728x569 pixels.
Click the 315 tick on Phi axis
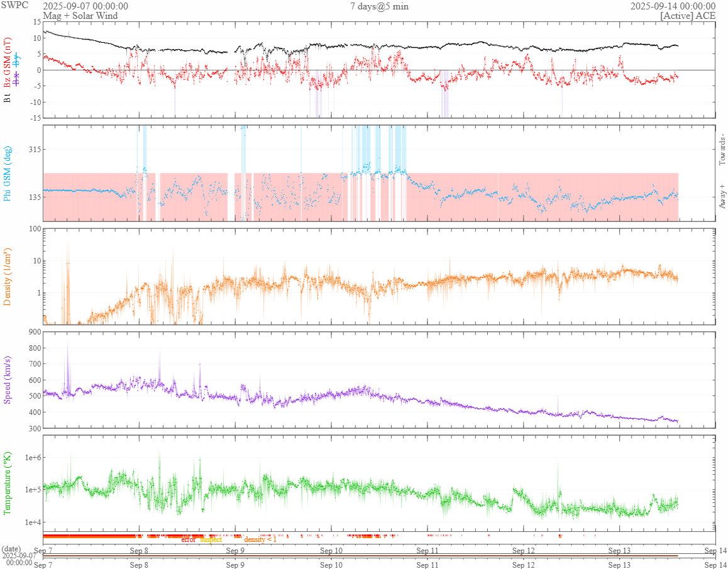(x=34, y=149)
